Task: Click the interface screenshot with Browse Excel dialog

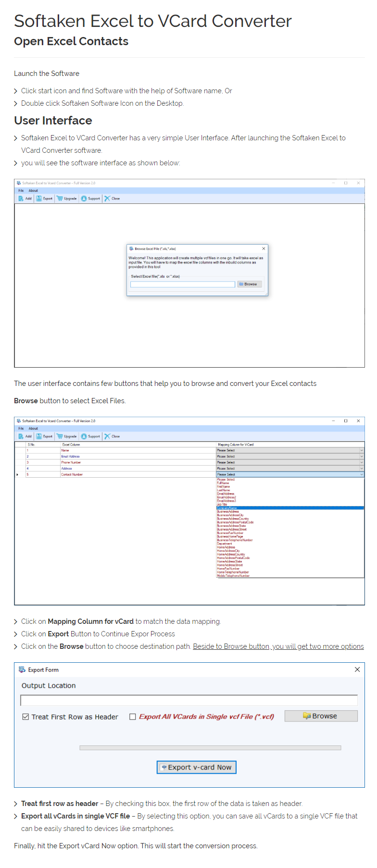Action: (x=189, y=273)
